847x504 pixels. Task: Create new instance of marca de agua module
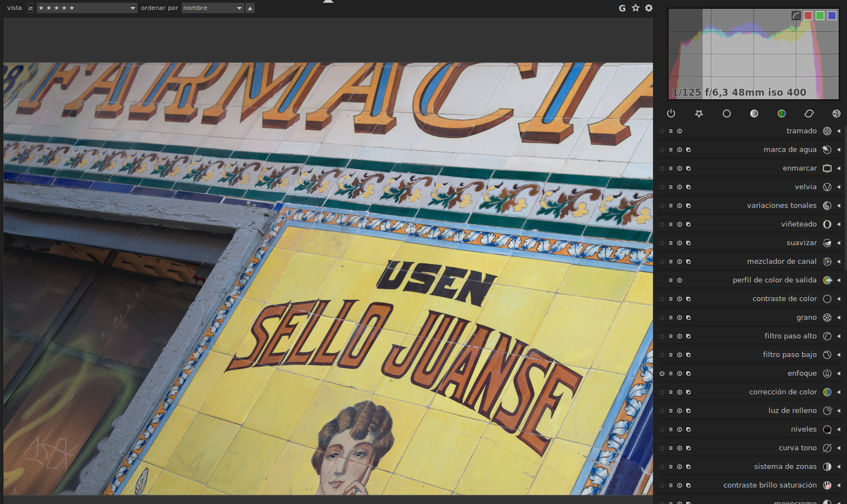688,150
